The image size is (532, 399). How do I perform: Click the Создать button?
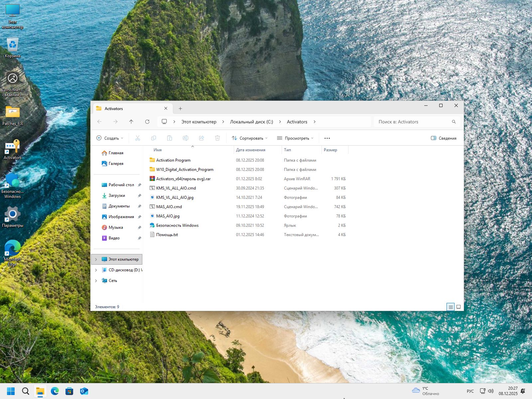(110, 138)
